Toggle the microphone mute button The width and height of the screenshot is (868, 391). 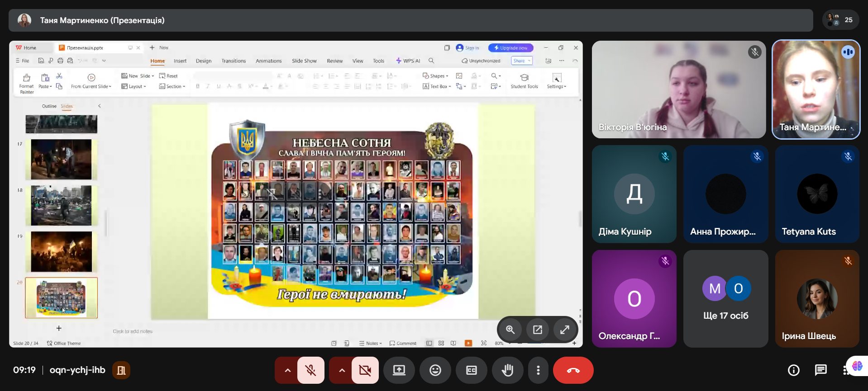tap(311, 370)
